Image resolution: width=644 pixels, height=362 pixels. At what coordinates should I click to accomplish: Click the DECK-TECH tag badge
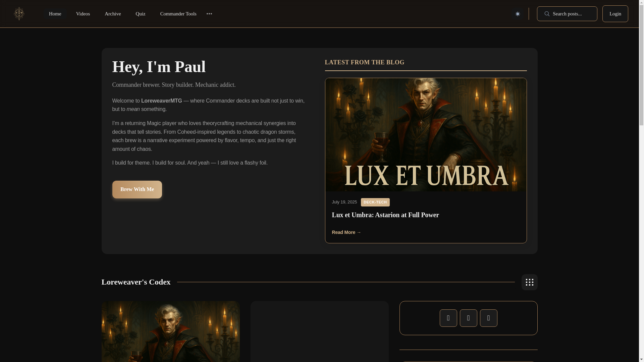pos(375,202)
